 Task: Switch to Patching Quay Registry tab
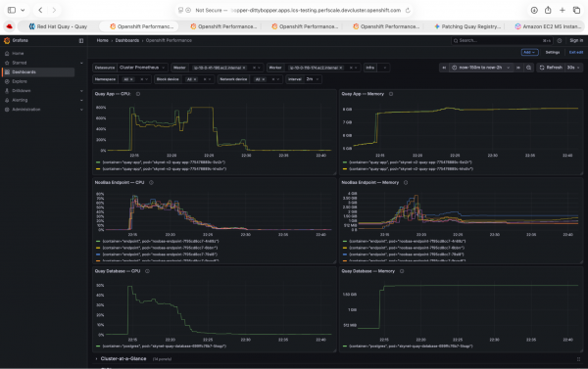point(467,26)
